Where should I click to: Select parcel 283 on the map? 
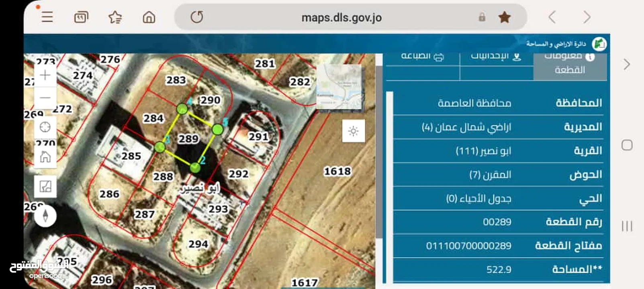coord(176,80)
